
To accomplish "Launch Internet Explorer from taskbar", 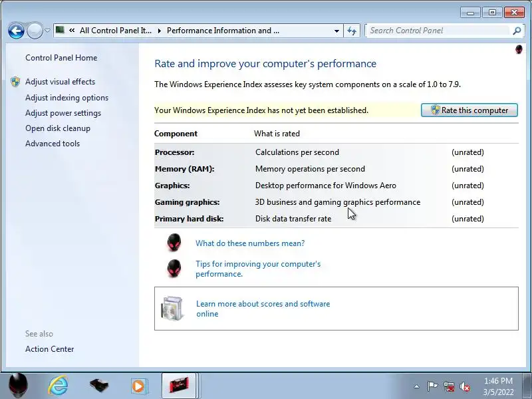I will (59, 386).
